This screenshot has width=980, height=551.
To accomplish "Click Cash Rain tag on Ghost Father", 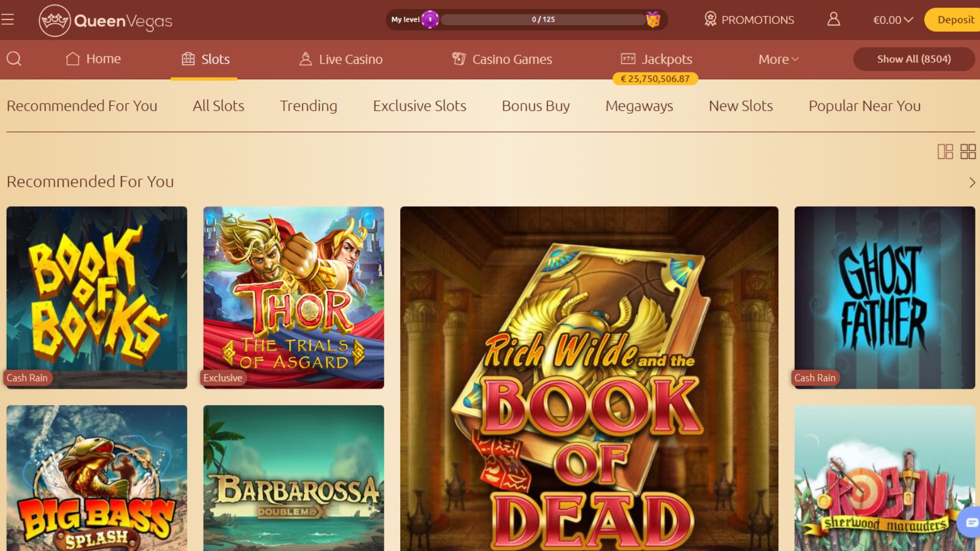I will click(815, 378).
